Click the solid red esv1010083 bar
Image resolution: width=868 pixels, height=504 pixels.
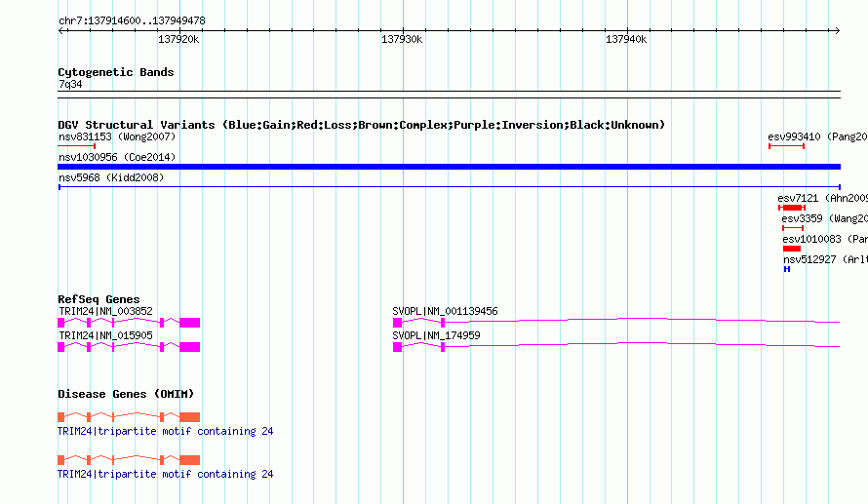click(792, 249)
